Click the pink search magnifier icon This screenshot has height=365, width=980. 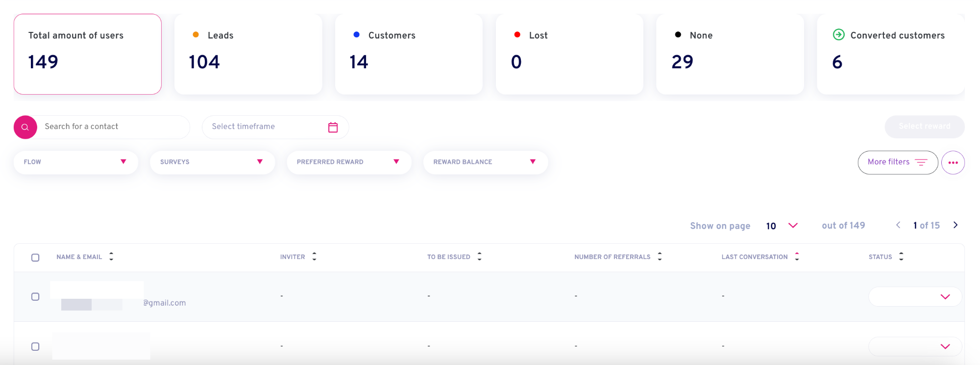pyautogui.click(x=25, y=127)
